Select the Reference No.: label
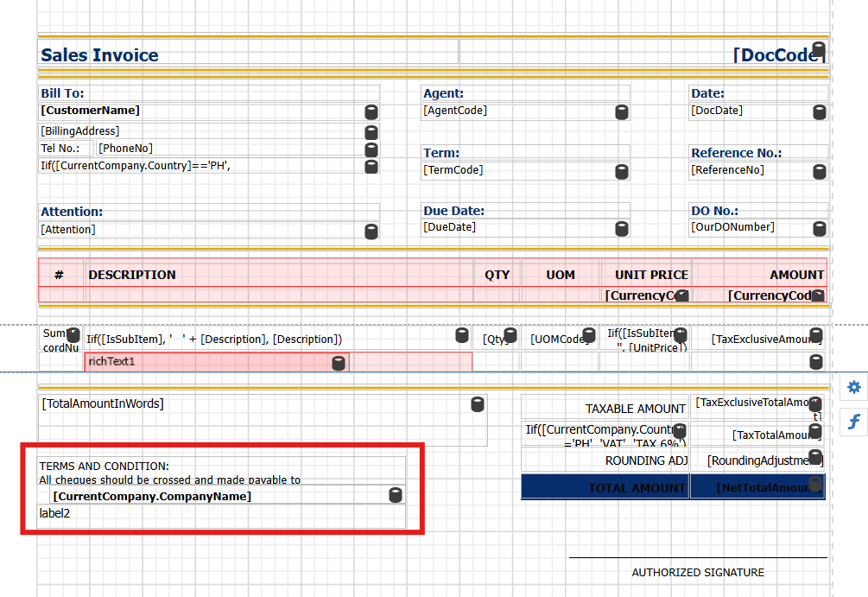The width and height of the screenshot is (868, 597). 758,152
